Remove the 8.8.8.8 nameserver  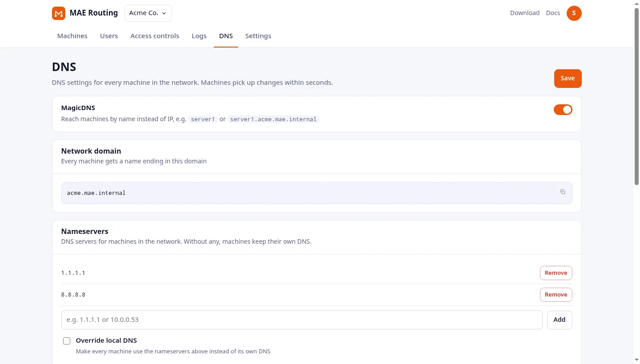coord(556,295)
